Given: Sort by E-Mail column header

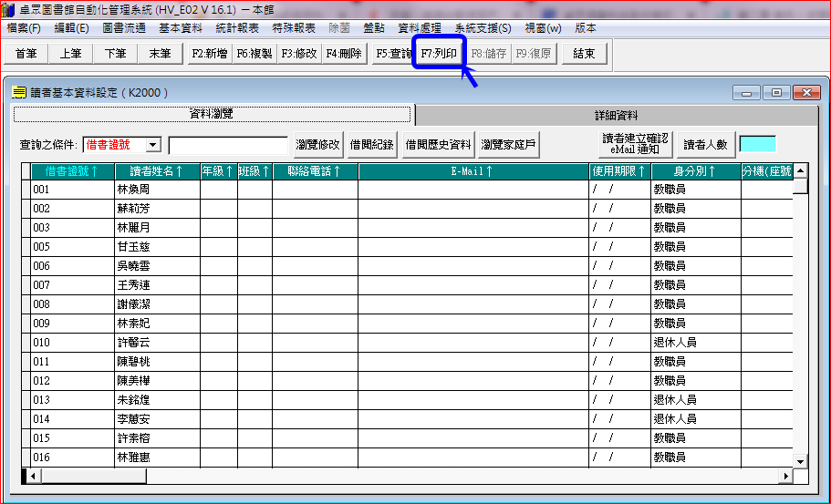Looking at the screenshot, I should [x=473, y=171].
